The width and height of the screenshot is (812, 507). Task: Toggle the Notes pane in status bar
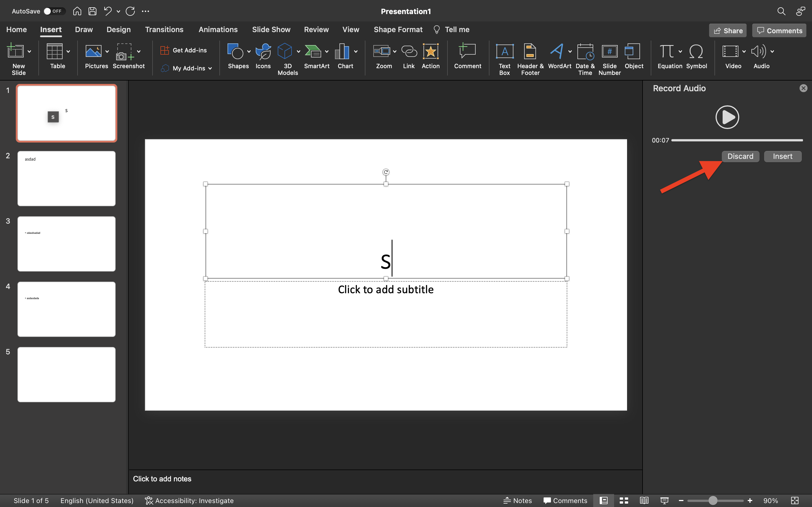[x=518, y=500]
